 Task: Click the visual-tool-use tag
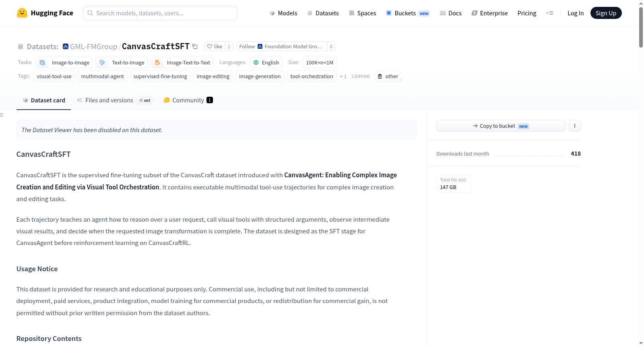[54, 76]
